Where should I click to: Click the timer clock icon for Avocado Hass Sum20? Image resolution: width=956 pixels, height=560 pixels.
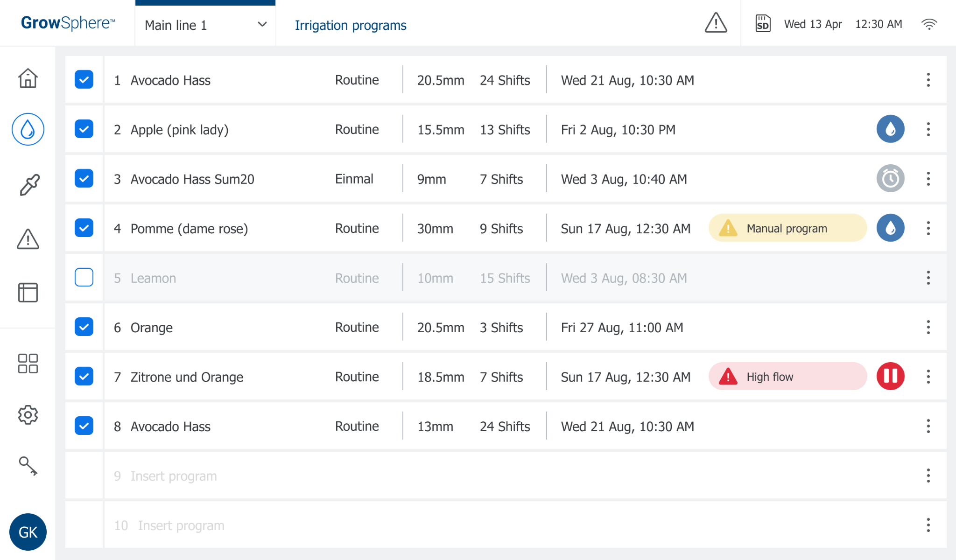(891, 178)
